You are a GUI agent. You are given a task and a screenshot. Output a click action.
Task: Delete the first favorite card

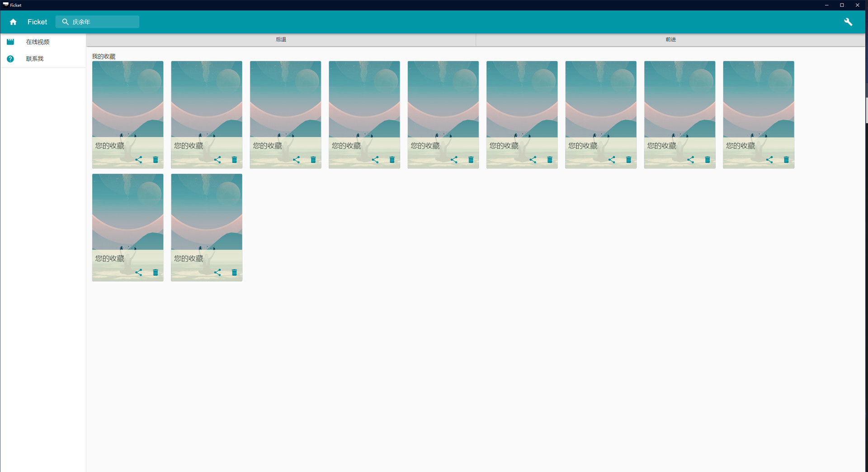click(156, 159)
